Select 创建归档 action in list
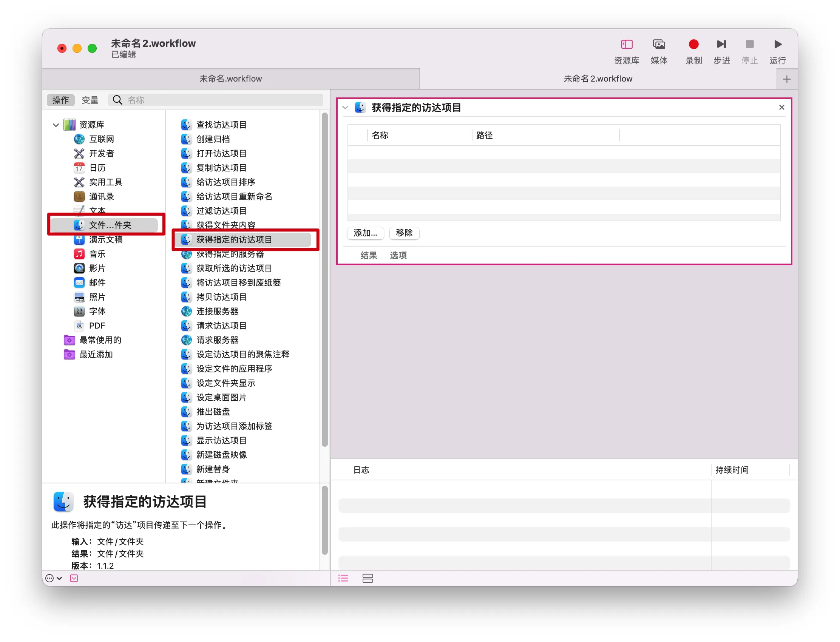This screenshot has height=642, width=840. (213, 139)
